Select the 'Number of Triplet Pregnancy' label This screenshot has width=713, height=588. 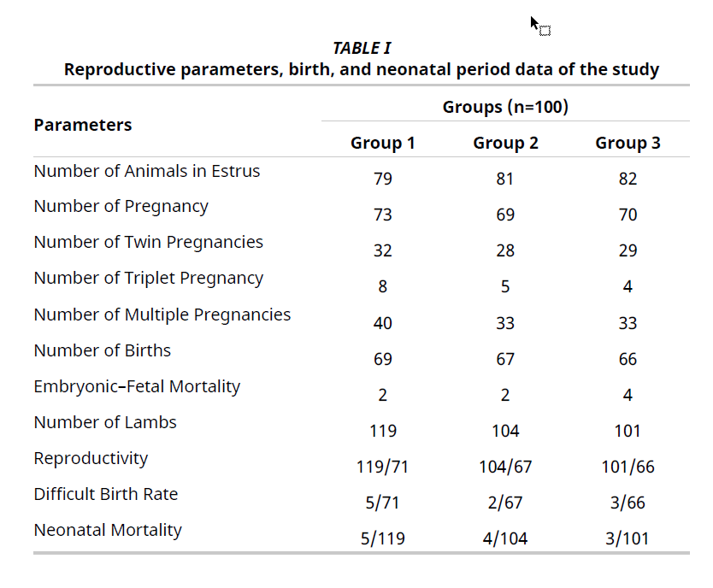pos(149,278)
